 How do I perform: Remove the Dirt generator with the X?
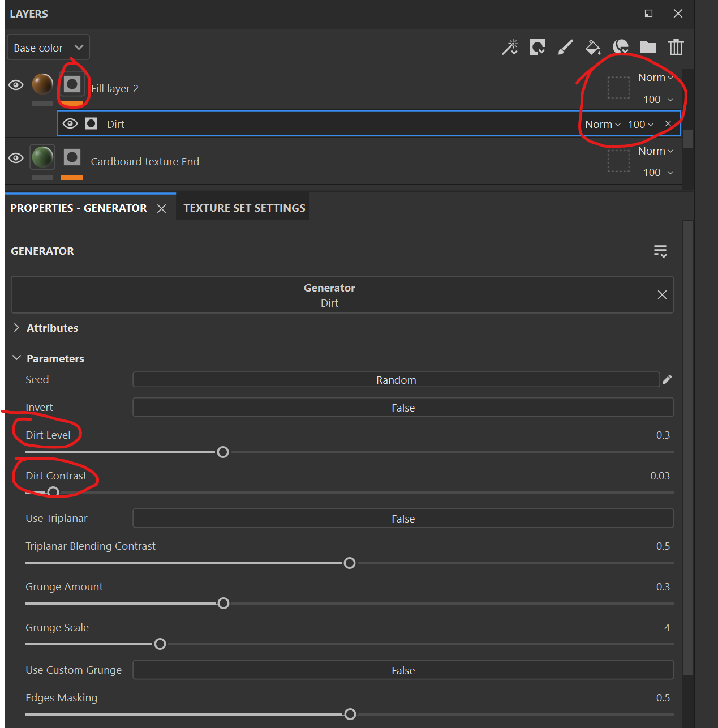[x=662, y=294]
